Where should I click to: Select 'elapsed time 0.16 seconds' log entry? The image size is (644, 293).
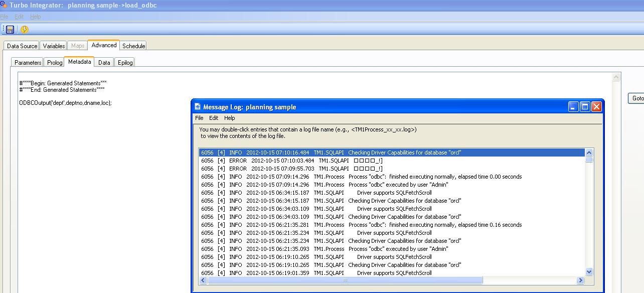click(x=392, y=225)
